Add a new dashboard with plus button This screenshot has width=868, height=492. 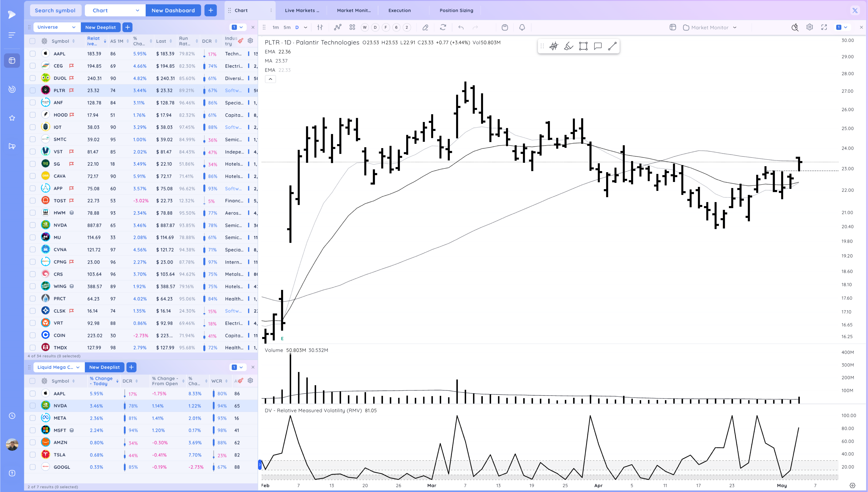(x=211, y=10)
